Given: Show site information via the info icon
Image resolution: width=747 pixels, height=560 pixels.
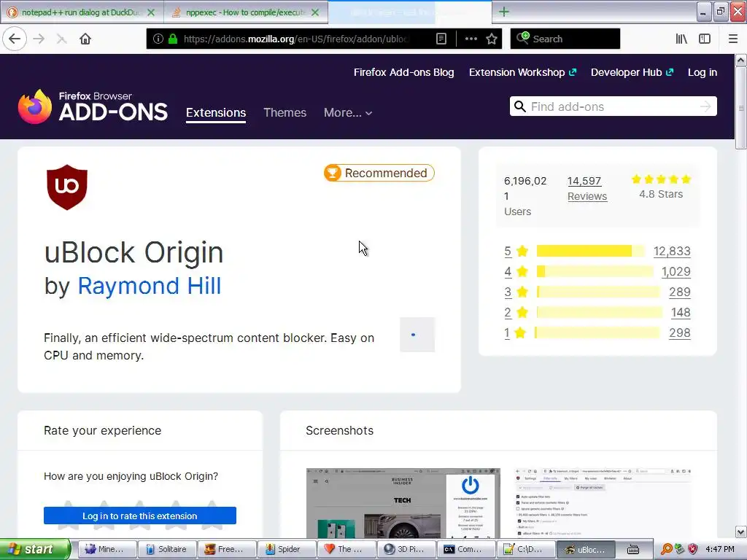Looking at the screenshot, I should tap(158, 39).
